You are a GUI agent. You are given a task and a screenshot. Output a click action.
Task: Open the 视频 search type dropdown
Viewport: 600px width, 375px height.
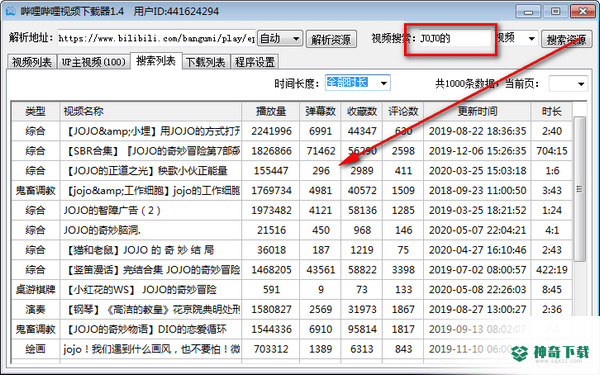pyautogui.click(x=517, y=38)
